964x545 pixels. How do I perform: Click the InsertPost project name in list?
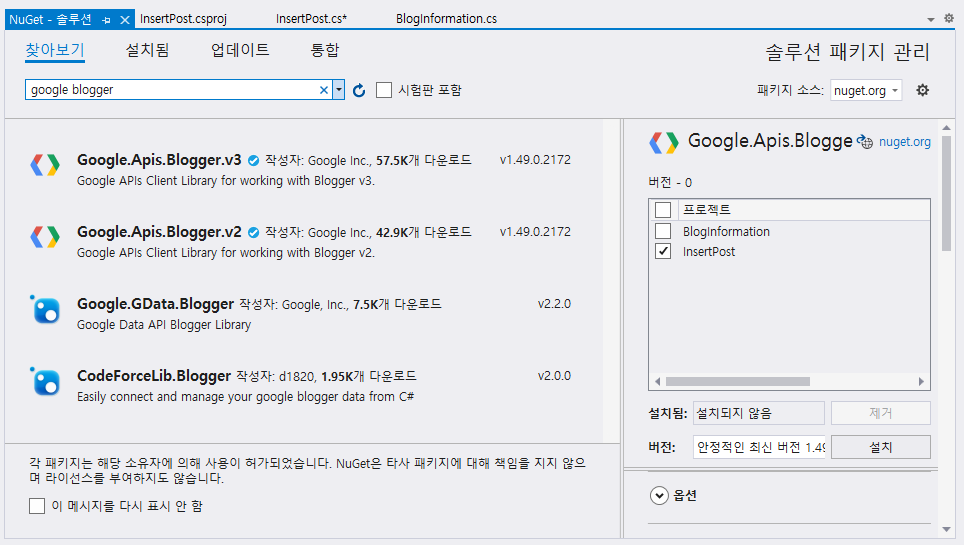pyautogui.click(x=709, y=252)
